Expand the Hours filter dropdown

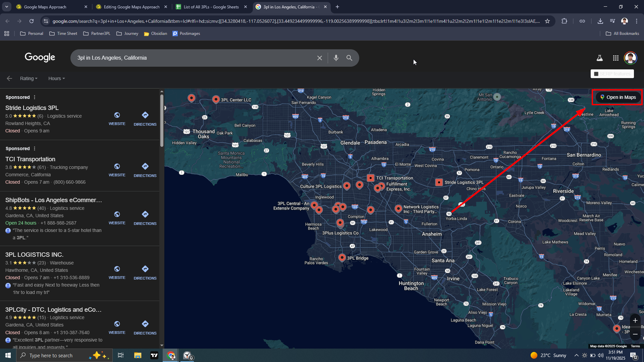[x=56, y=78]
